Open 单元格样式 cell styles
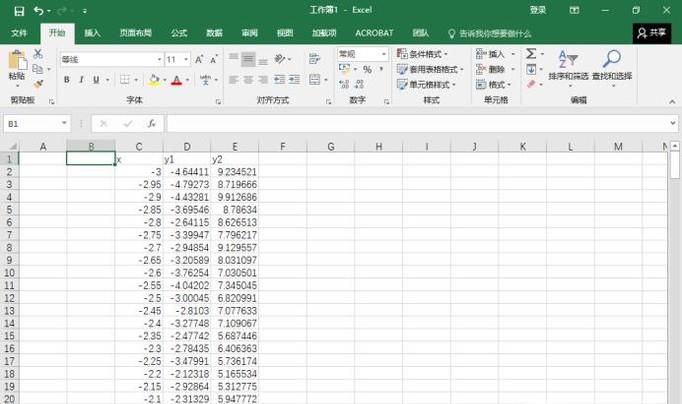This screenshot has height=404, width=682. pyautogui.click(x=426, y=84)
